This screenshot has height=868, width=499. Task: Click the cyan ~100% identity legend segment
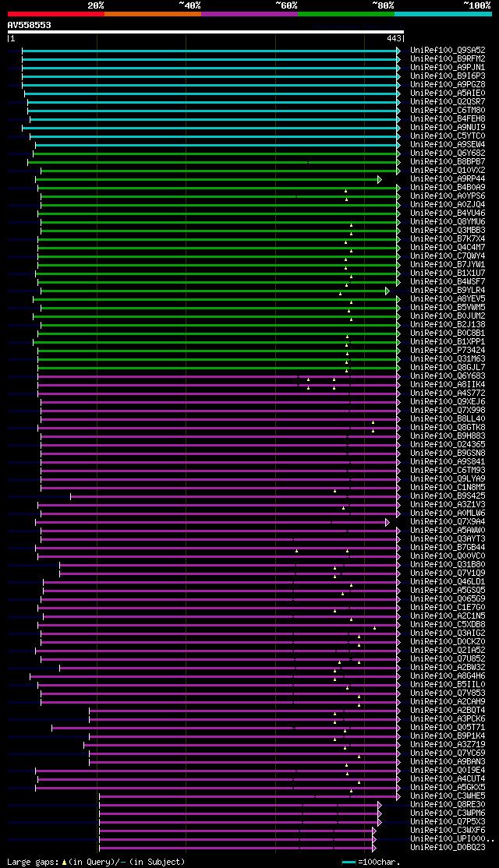tap(443, 13)
